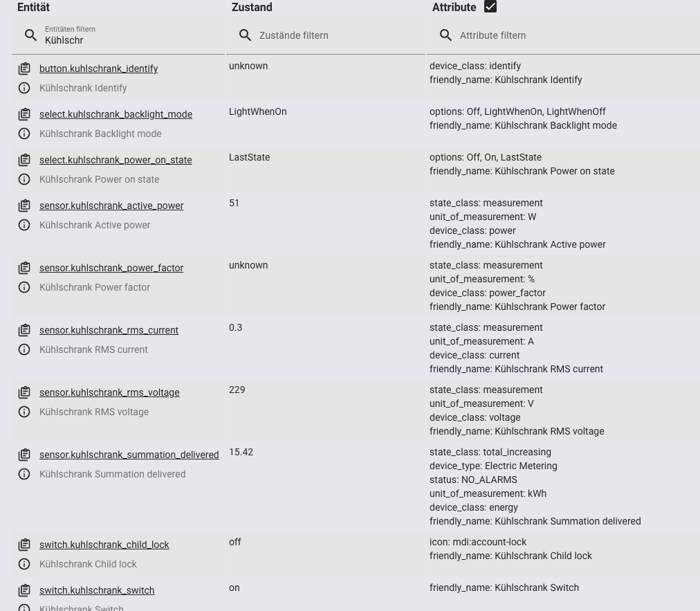Select the select.kuhlschrank_backlight_mode link
The image size is (700, 611).
[116, 114]
